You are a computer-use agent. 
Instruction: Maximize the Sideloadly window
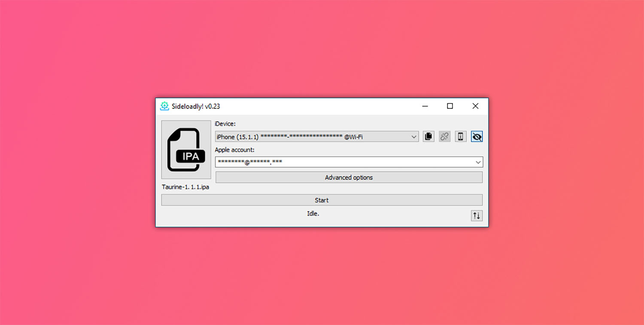click(450, 106)
